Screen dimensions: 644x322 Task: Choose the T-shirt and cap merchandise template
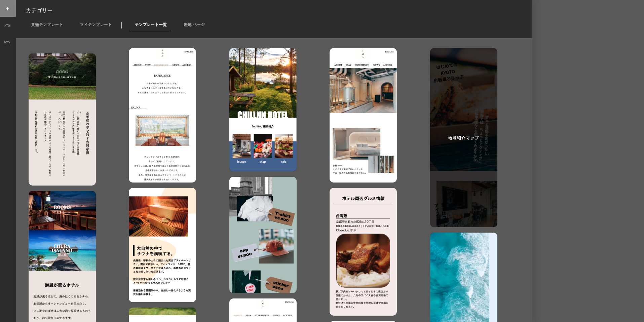[263, 235]
